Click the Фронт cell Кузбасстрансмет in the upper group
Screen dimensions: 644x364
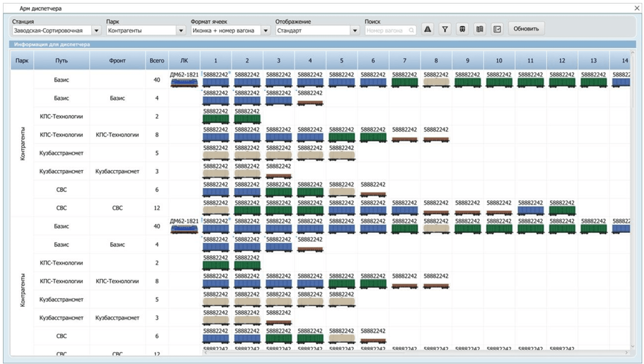[117, 171]
